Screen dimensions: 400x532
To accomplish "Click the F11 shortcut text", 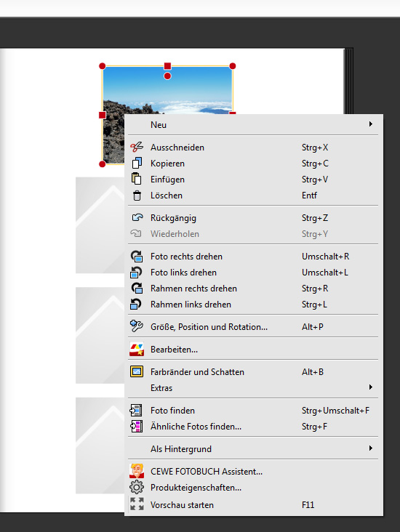I will [308, 505].
